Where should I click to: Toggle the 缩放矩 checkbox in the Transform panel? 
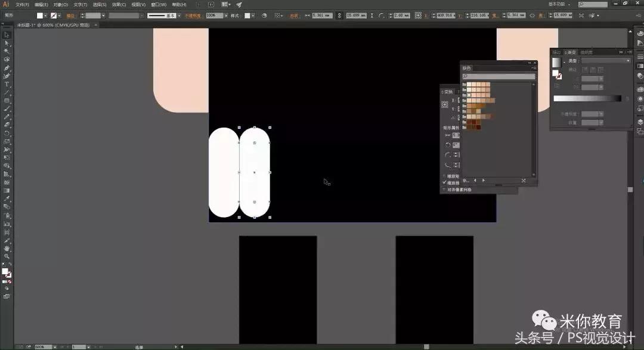click(444, 176)
